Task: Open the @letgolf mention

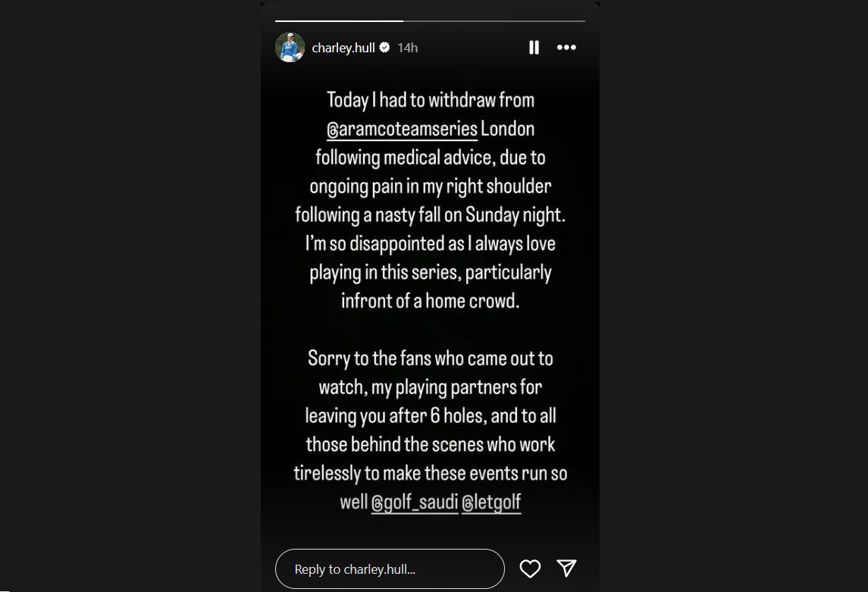Action: point(491,502)
